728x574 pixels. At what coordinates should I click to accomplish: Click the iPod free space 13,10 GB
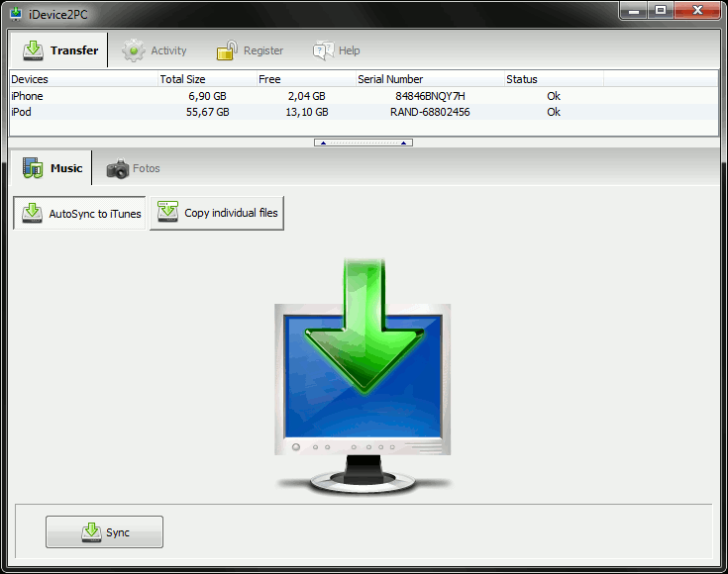(x=306, y=112)
